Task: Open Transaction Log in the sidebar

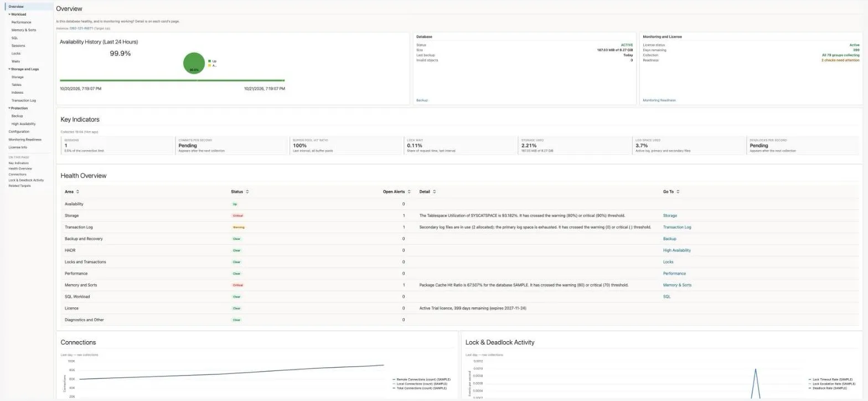Action: [x=24, y=100]
